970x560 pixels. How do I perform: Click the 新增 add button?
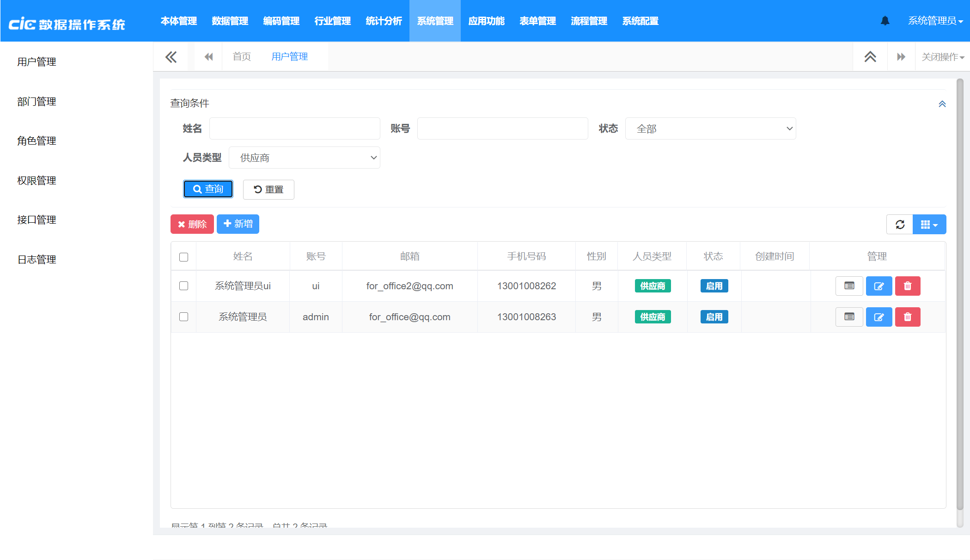pos(238,224)
